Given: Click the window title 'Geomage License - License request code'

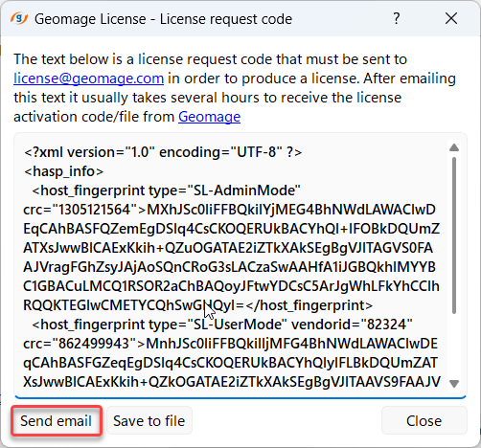Looking at the screenshot, I should (163, 19).
